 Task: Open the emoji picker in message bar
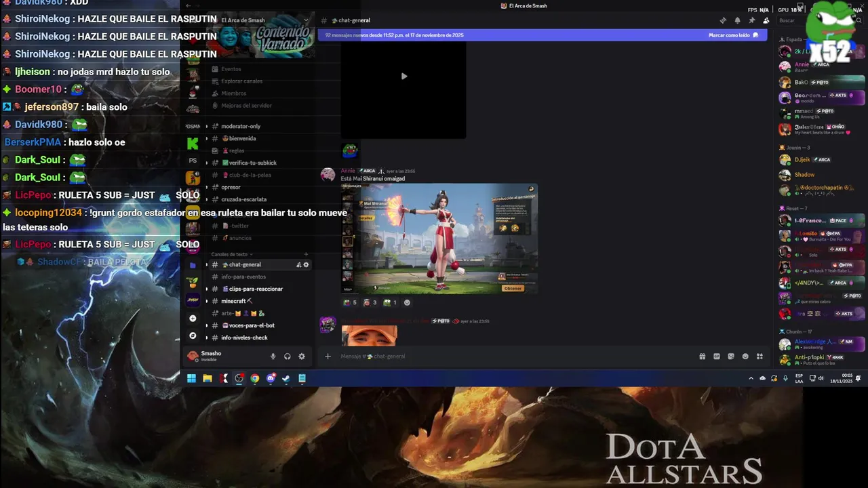point(745,357)
